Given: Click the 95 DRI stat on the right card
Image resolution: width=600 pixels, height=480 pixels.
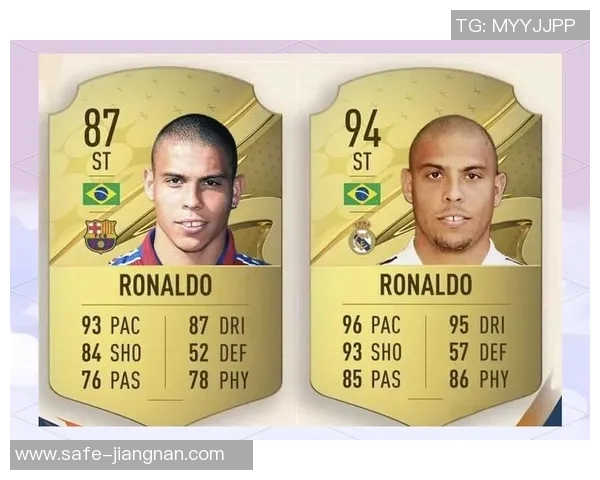Looking at the screenshot, I should point(477,325).
